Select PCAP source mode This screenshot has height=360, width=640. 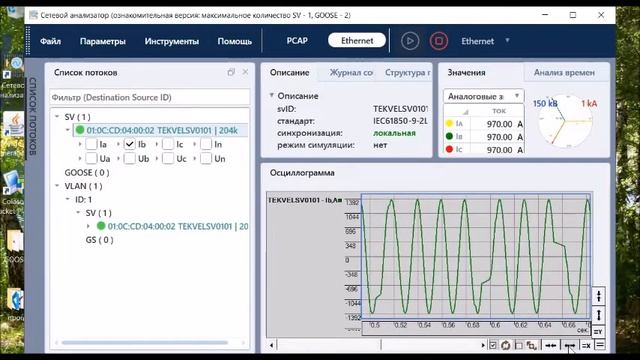coord(297,41)
